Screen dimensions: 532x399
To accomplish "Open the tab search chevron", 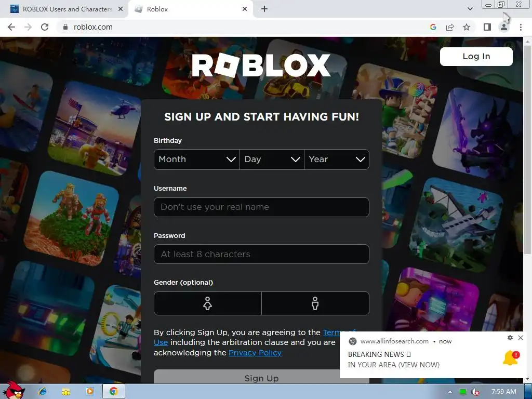I will pos(470,9).
